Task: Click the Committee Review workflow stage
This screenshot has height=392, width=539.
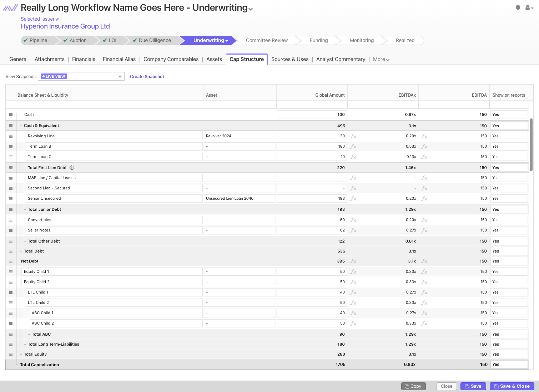Action: [x=267, y=40]
